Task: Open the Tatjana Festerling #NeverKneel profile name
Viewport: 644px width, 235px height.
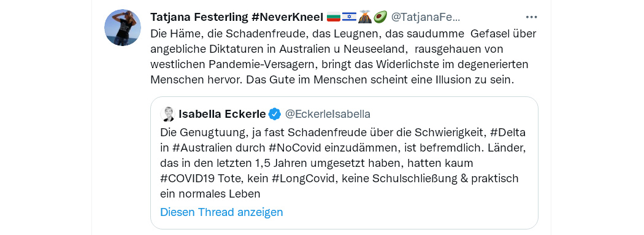Action: [x=237, y=17]
